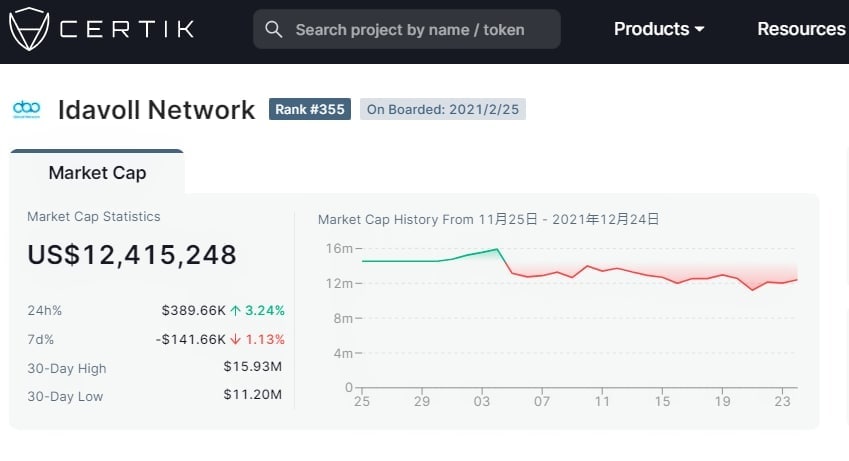Select the Market Cap Statistics heading

pos(94,216)
